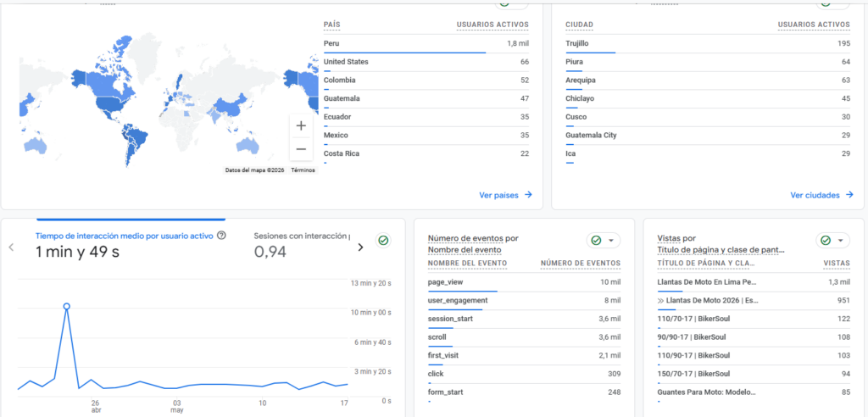Screen dimensions: 868x417
Task: Select the Ica city row
Action: [708, 153]
